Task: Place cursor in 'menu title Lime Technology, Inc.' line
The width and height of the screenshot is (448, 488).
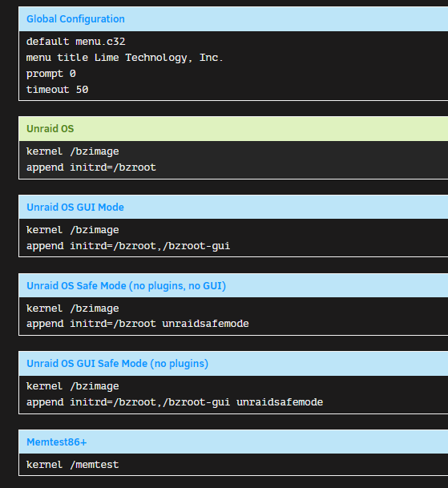Action: click(124, 58)
